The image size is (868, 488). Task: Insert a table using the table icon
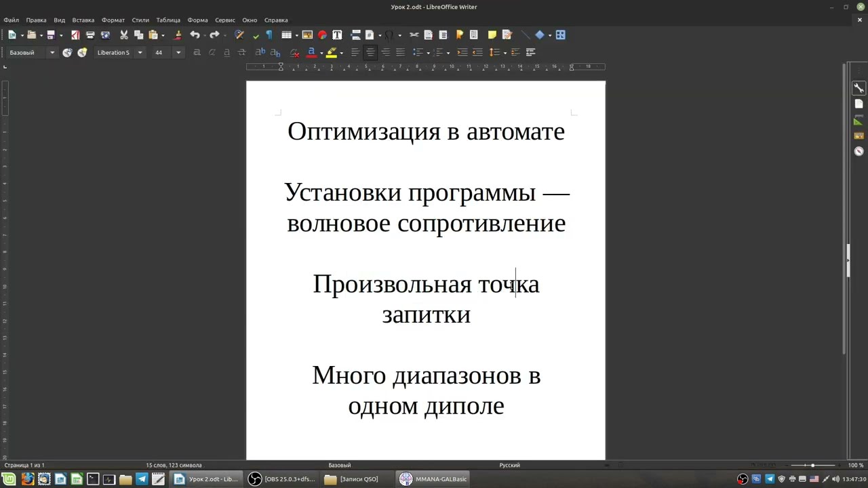click(286, 35)
